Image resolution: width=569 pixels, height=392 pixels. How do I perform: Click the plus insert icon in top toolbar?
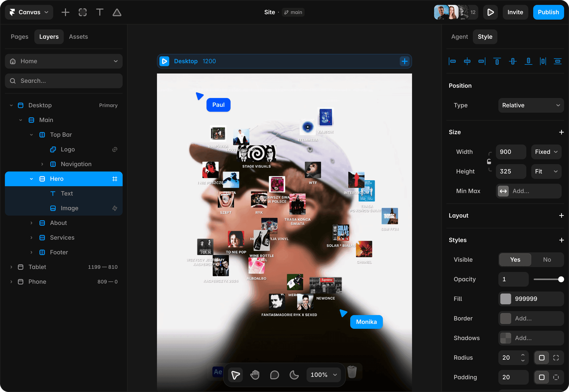(x=65, y=12)
